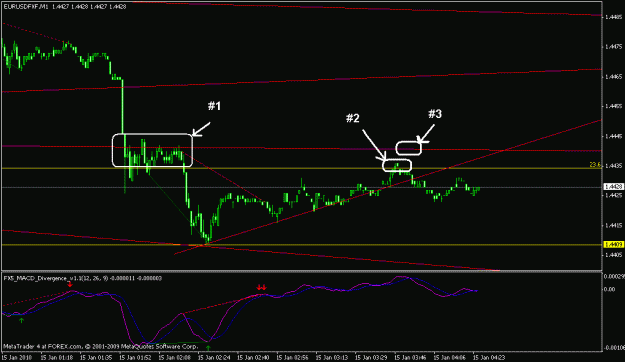Click the left arrow of the red double-arrow divergence signal

tap(259, 287)
